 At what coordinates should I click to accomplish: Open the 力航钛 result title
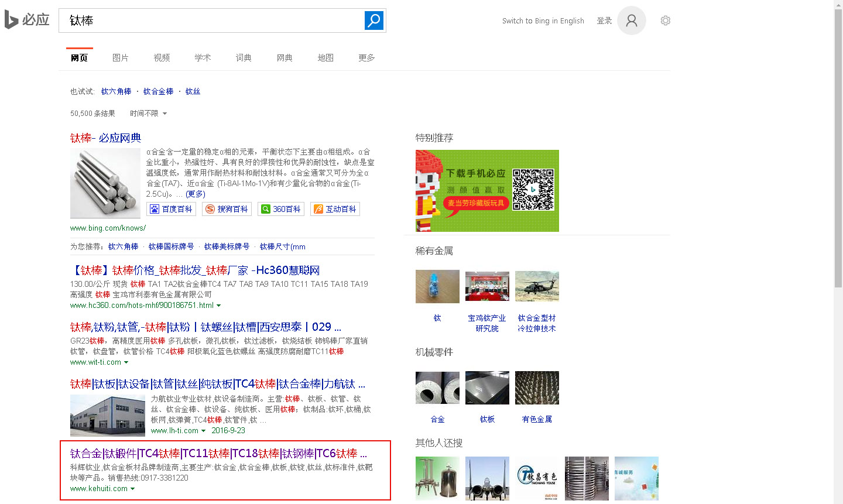218,383
